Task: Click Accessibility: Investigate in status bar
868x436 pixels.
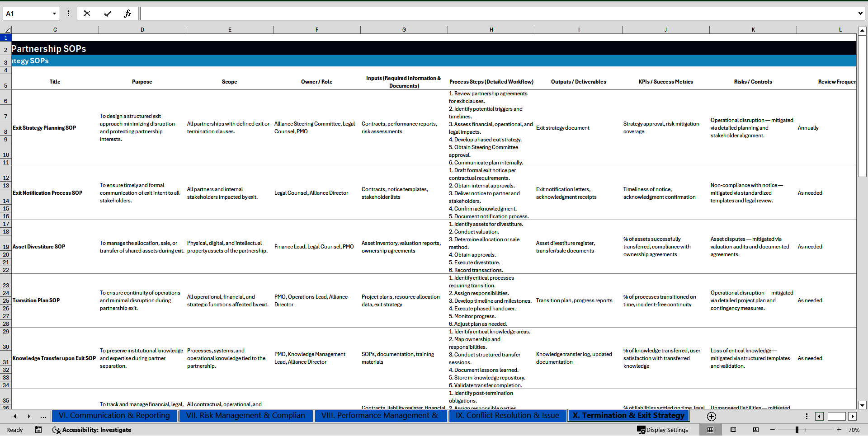Action: (x=92, y=430)
